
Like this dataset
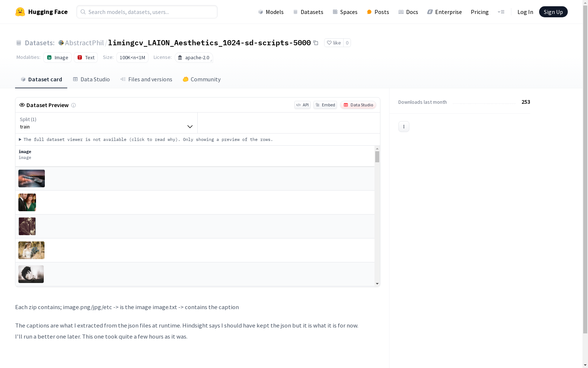click(334, 43)
